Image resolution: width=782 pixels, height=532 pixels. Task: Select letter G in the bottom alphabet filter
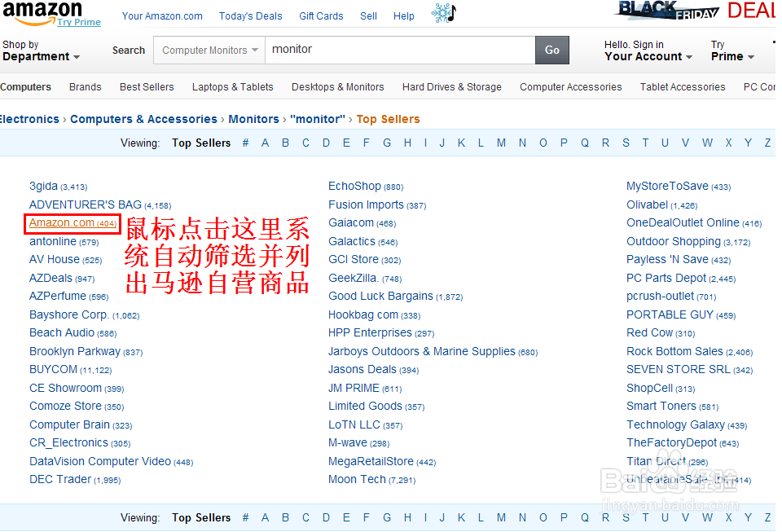(387, 517)
